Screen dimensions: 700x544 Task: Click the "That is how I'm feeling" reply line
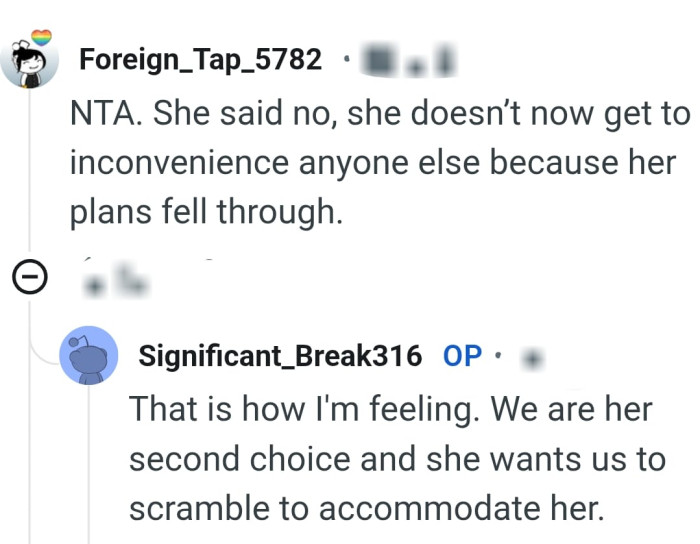coord(390,409)
